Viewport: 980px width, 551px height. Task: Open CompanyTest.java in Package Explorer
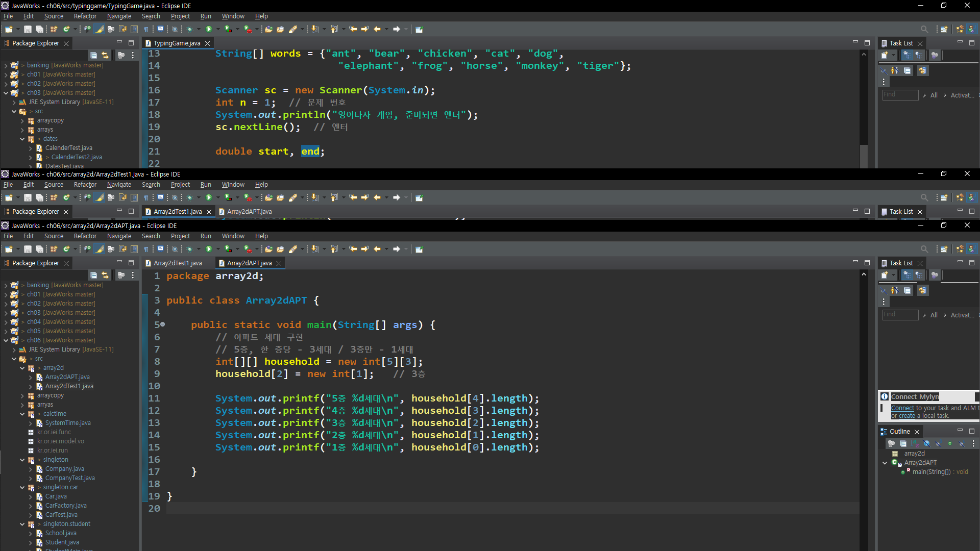pos(70,478)
